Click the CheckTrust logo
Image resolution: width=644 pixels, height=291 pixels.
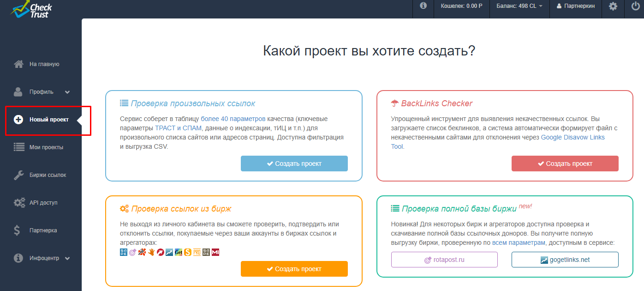click(31, 9)
